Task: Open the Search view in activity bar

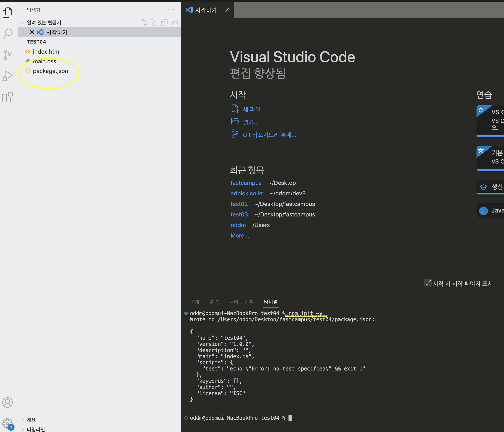Action: 7,34
